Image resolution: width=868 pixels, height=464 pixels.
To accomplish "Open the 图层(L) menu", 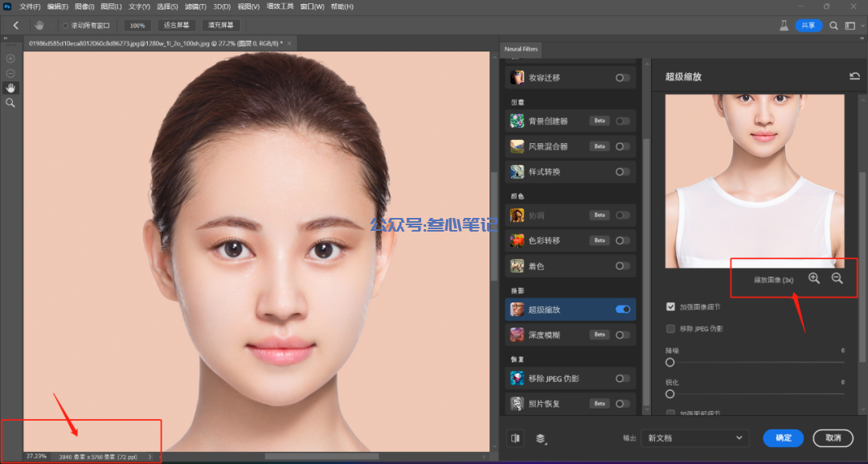I will (x=111, y=6).
